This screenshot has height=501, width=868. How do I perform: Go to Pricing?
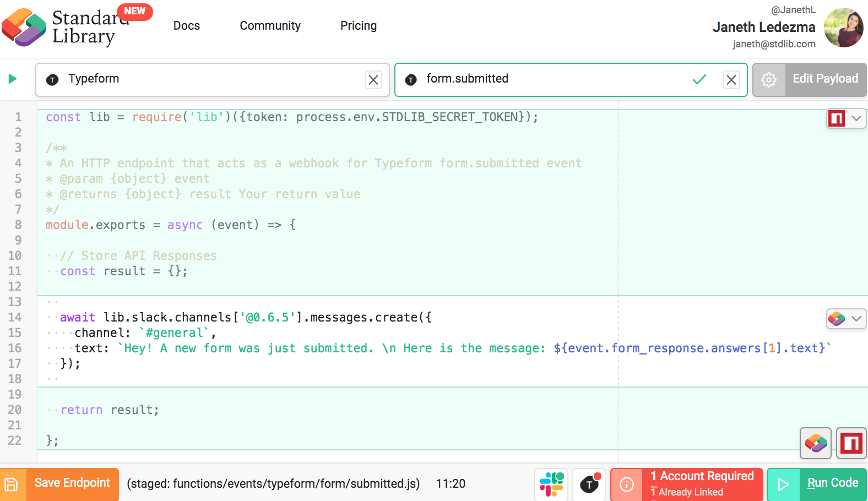coord(358,26)
